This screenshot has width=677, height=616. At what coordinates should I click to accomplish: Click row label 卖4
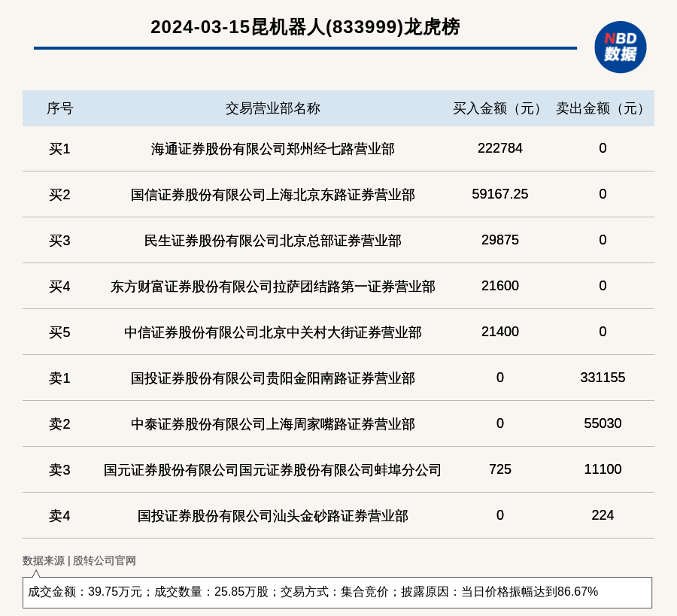coord(59,516)
